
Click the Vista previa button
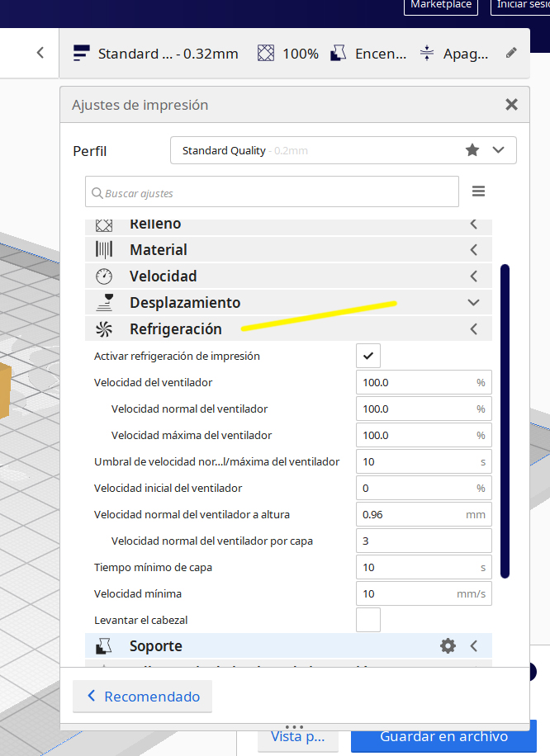[297, 737]
